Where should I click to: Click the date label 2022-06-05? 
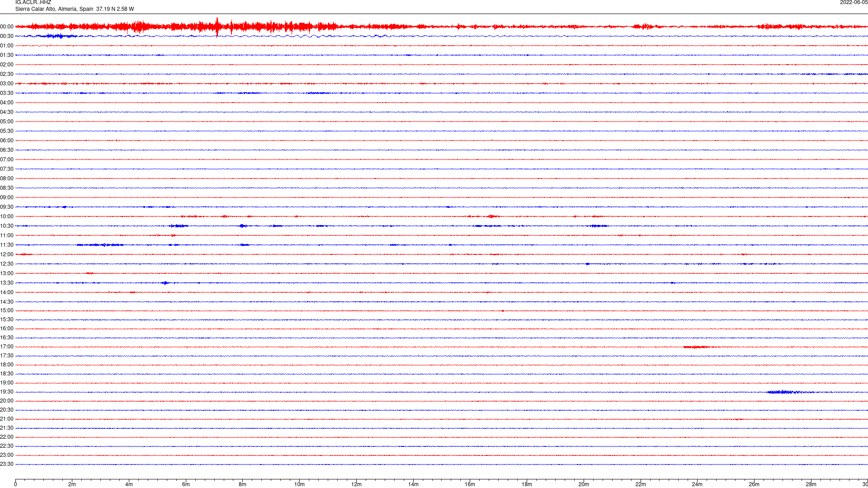coord(854,2)
